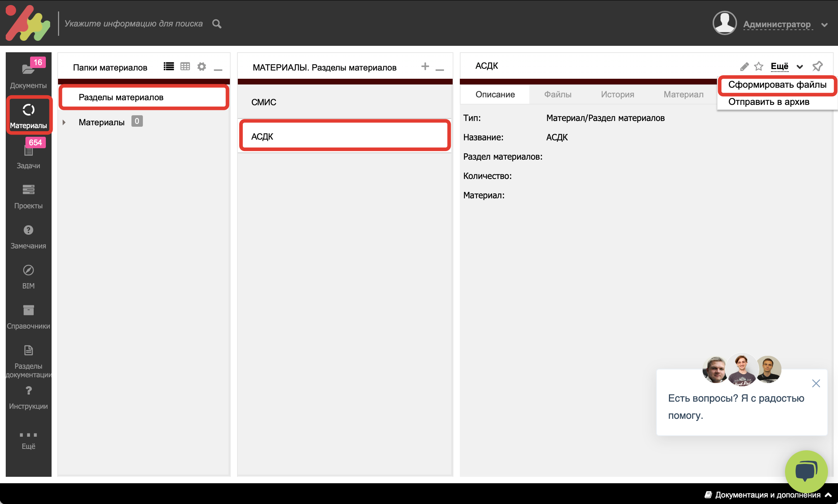Image resolution: width=838 pixels, height=504 pixels.
Task: Click the search magnifier icon
Action: (x=217, y=24)
